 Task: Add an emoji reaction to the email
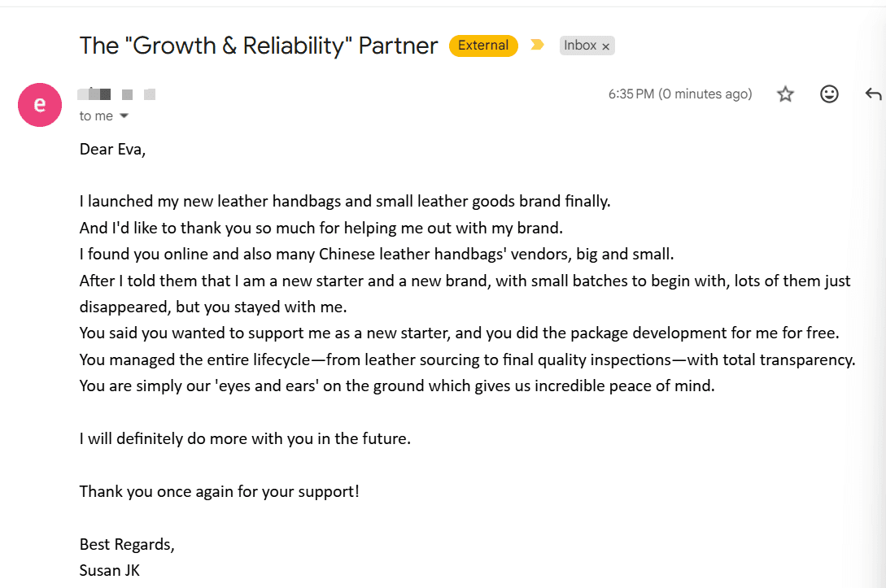829,94
